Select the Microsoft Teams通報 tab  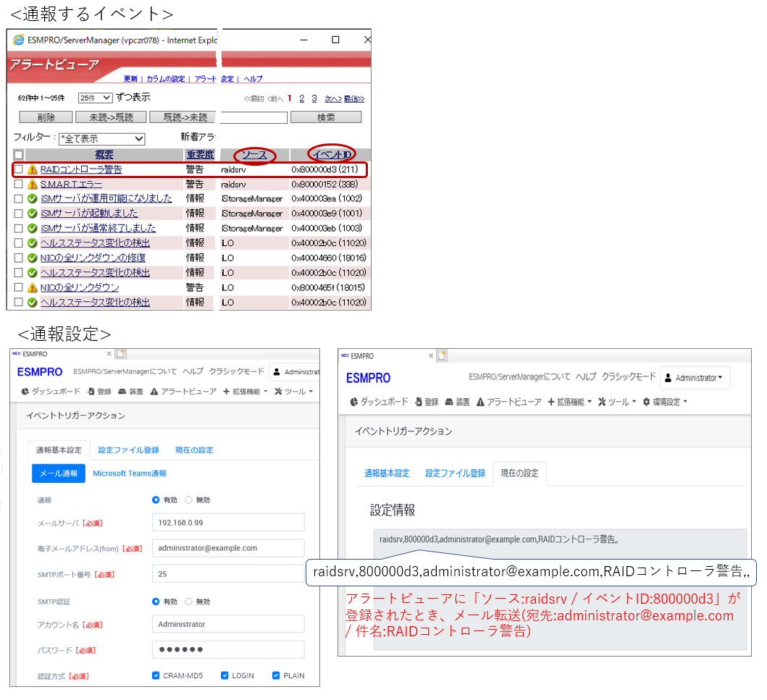(130, 473)
